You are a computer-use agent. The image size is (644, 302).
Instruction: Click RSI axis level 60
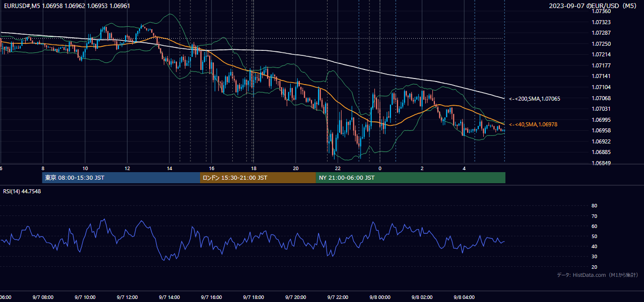[x=594, y=226]
